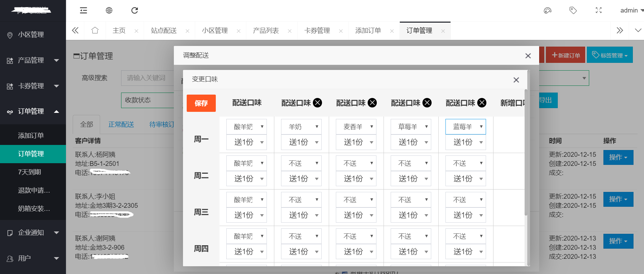Close the 卡券管理 tab

(x=341, y=31)
